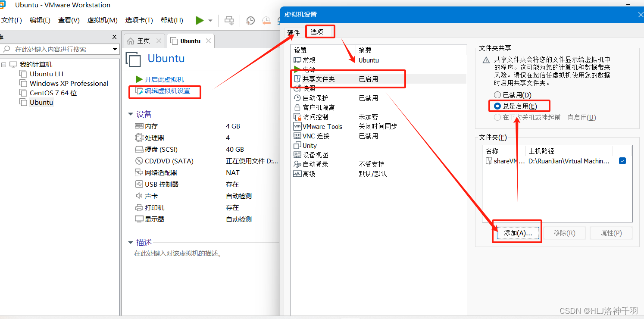
Task: Click the 声卡 sound card icon
Action: click(x=139, y=196)
